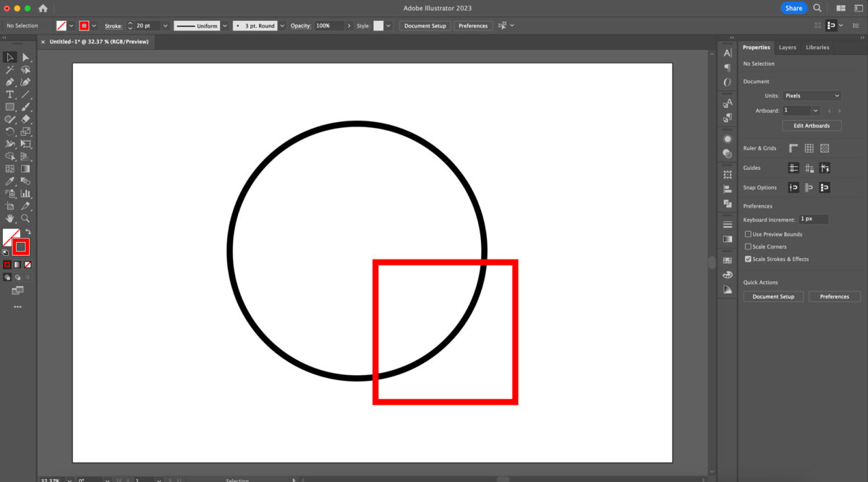Select the Rotate tool
Viewport: 868px width, 482px height.
[x=9, y=132]
